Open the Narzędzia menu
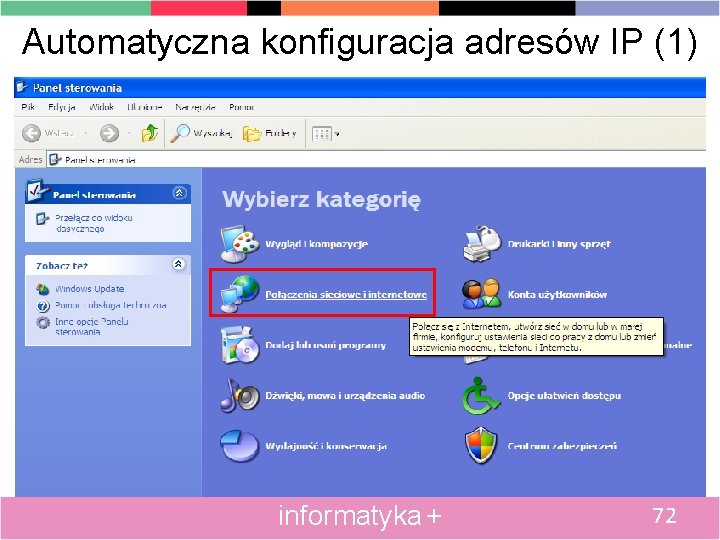Image resolution: width=720 pixels, height=540 pixels. point(195,107)
